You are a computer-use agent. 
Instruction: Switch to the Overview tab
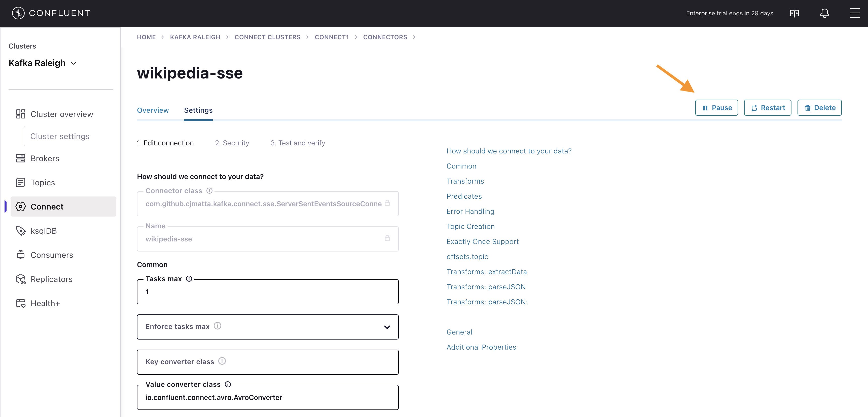pos(153,110)
